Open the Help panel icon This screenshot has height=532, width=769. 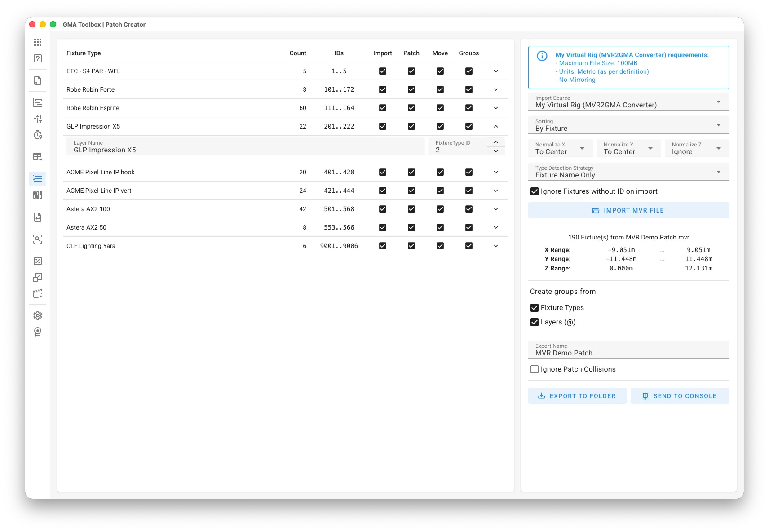point(38,58)
